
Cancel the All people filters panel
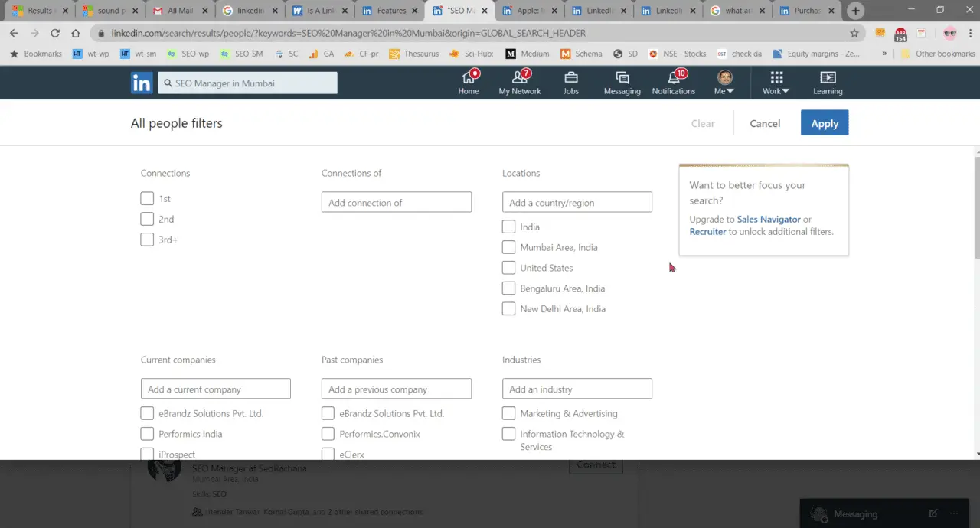pyautogui.click(x=765, y=123)
